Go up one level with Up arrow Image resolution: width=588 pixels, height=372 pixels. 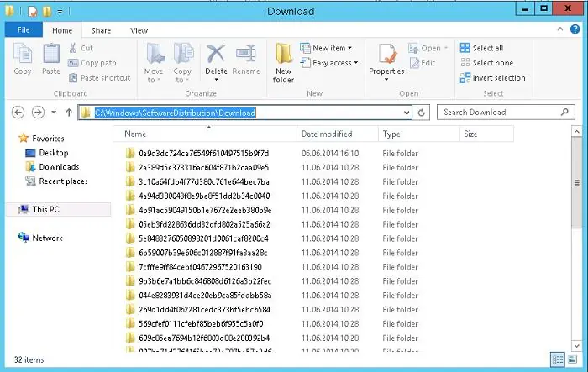click(69, 113)
